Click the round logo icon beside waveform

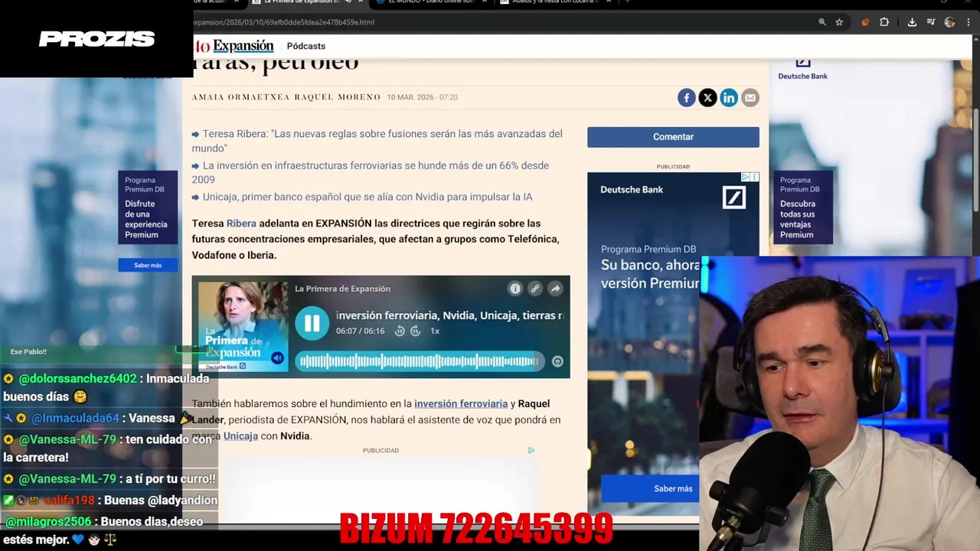[557, 362]
